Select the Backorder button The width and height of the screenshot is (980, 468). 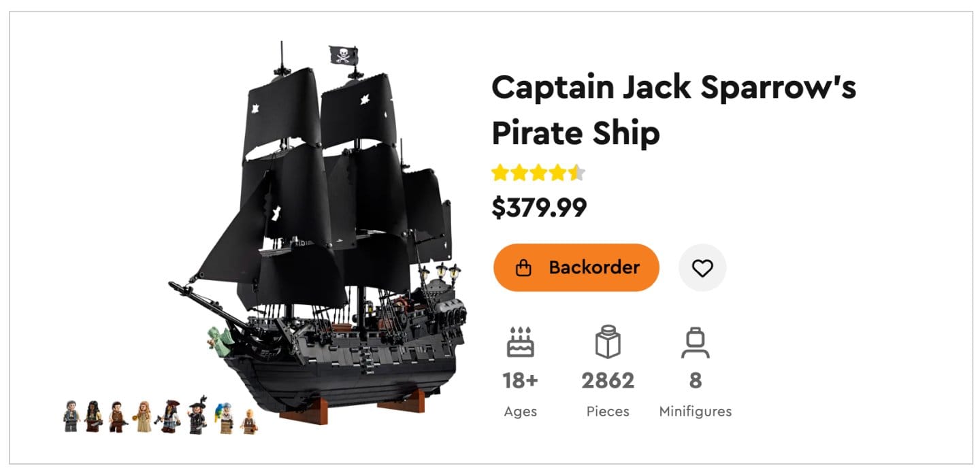tap(576, 267)
